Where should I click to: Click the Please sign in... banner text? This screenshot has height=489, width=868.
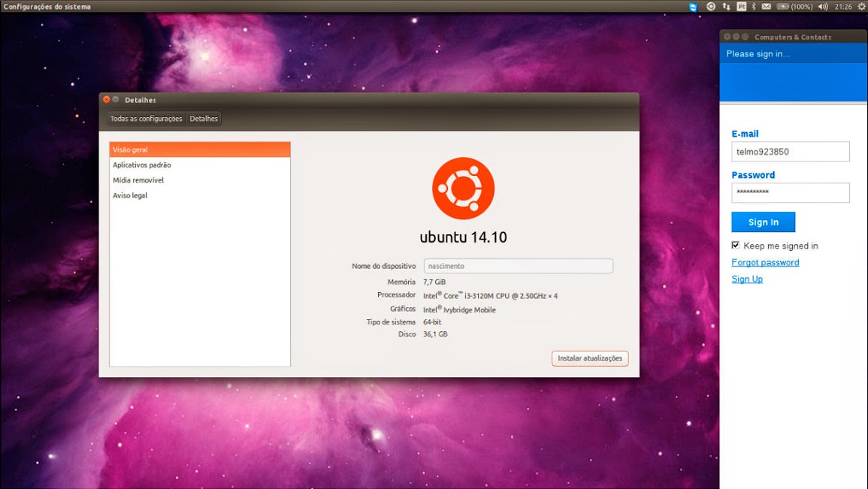pyautogui.click(x=758, y=53)
